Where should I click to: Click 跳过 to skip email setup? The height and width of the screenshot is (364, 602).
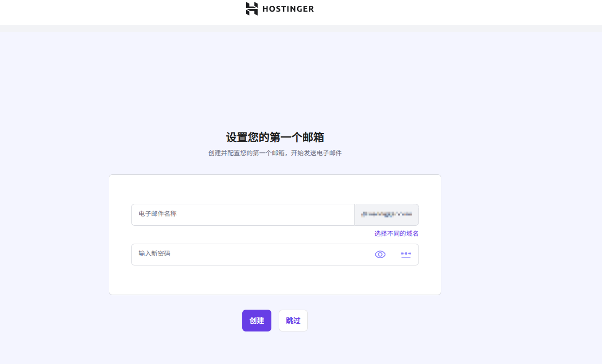point(293,320)
